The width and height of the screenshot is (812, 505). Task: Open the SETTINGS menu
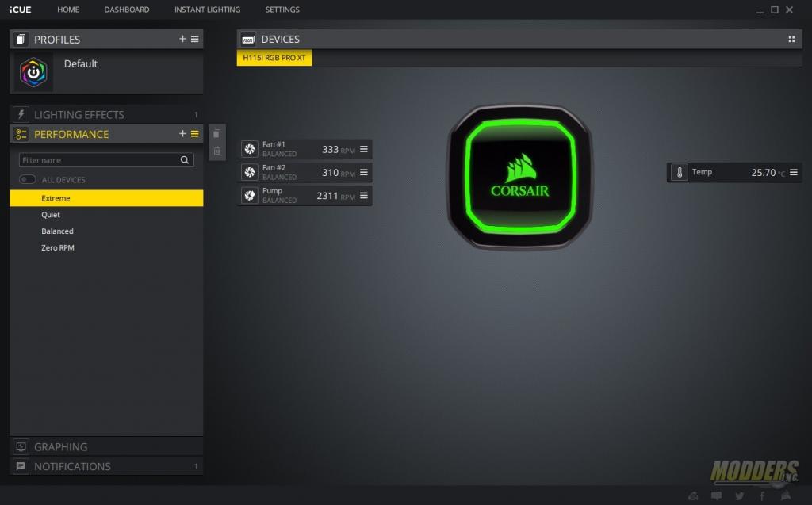[282, 10]
